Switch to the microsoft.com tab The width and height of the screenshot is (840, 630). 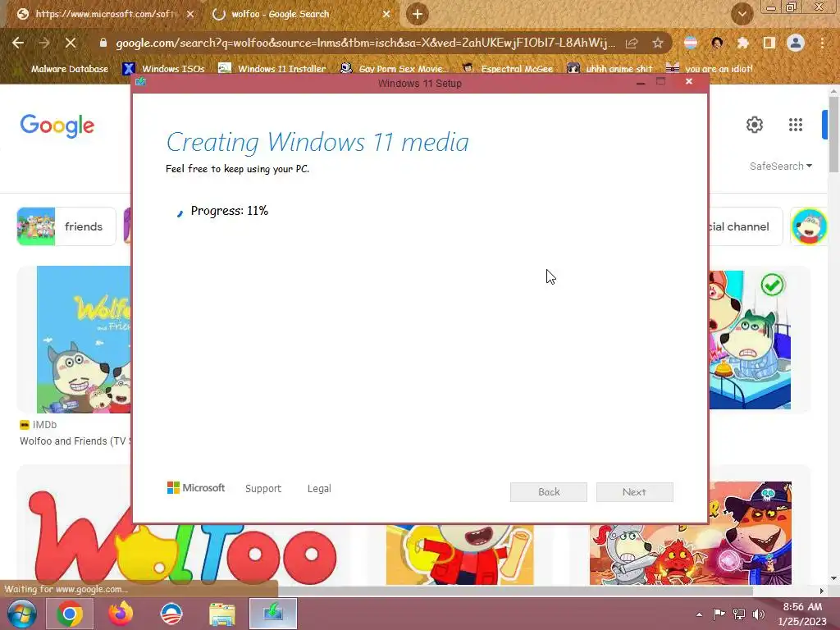pos(104,14)
